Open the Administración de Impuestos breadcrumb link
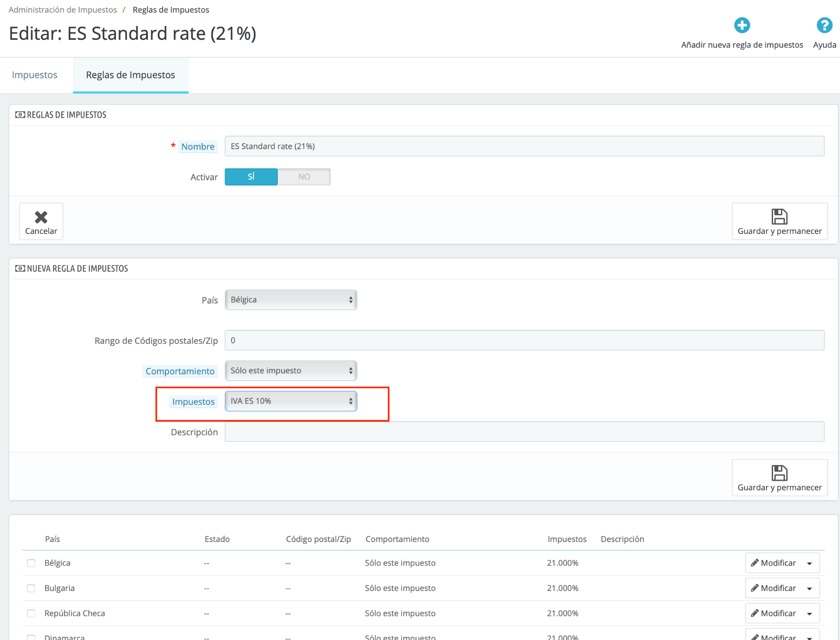840x640 pixels. click(x=63, y=10)
